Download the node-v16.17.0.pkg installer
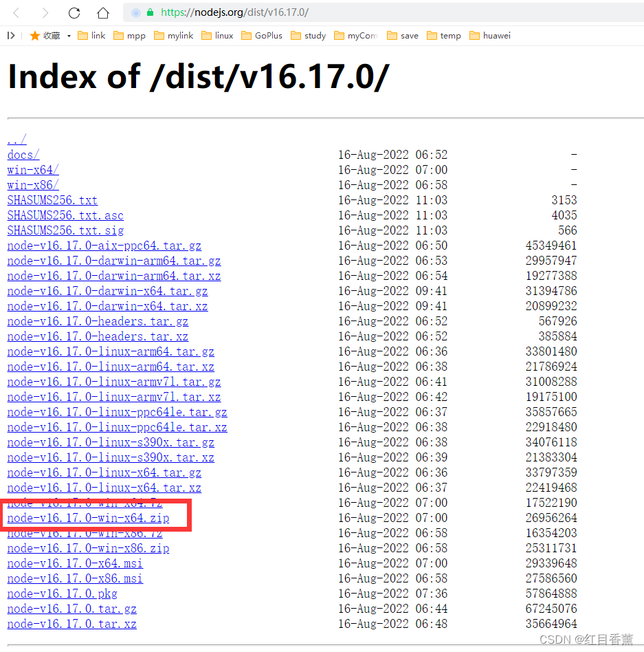644x652 pixels. pos(62,594)
